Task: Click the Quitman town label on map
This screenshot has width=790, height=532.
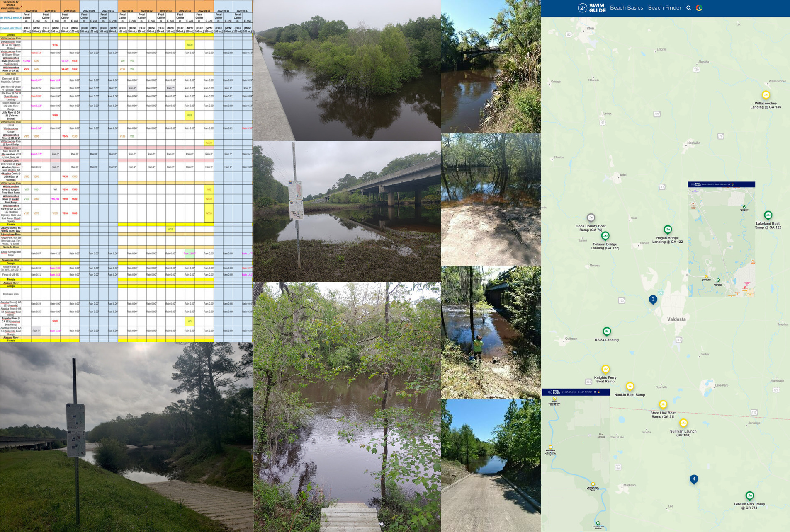Action: click(x=571, y=339)
